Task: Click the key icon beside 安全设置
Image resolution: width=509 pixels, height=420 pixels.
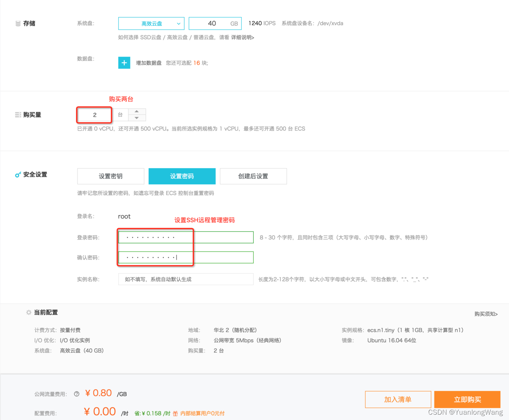Action: [x=18, y=175]
